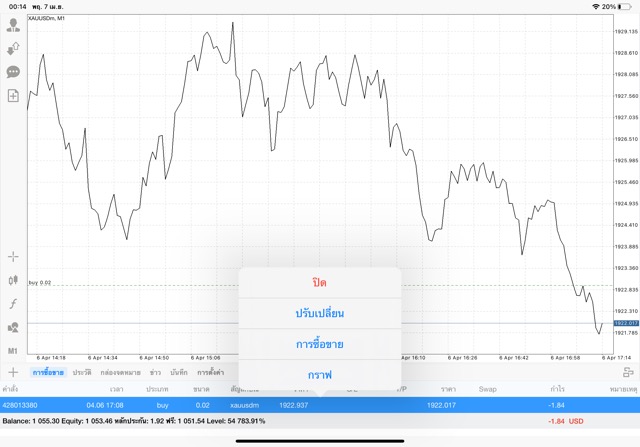Open the ข่าว tab
640x447 pixels.
(x=155, y=372)
